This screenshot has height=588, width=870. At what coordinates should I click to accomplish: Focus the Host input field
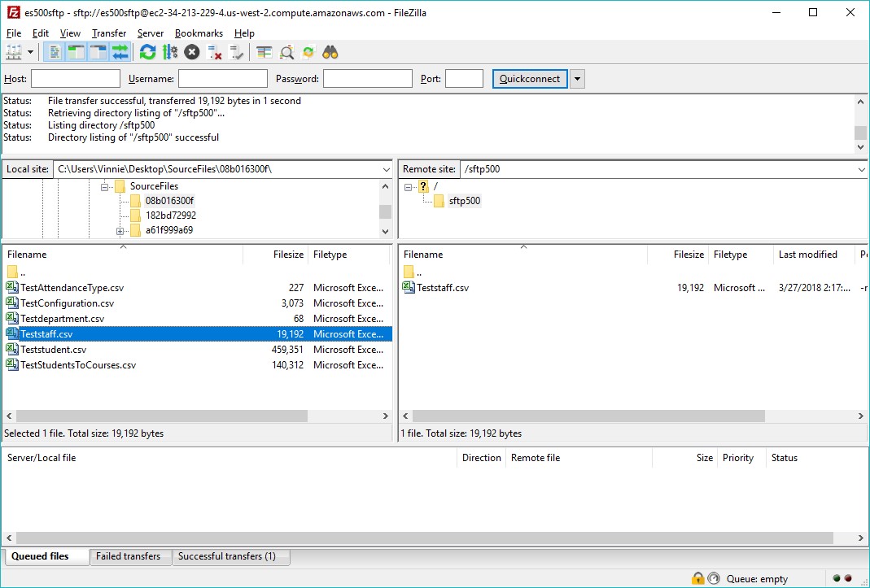click(76, 79)
